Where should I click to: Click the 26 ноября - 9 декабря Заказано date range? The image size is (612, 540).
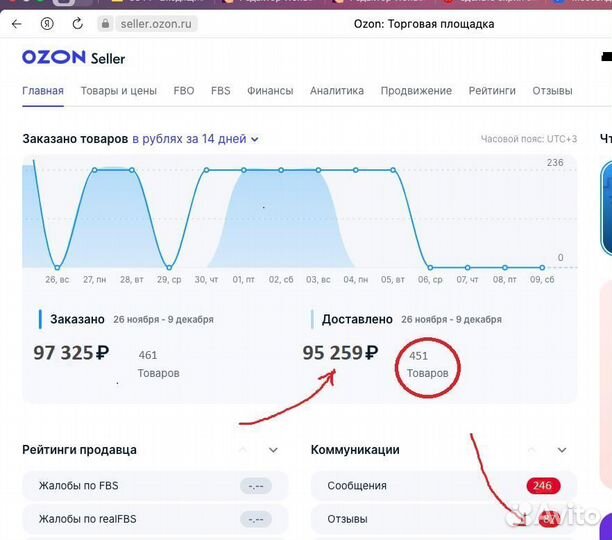(x=164, y=320)
